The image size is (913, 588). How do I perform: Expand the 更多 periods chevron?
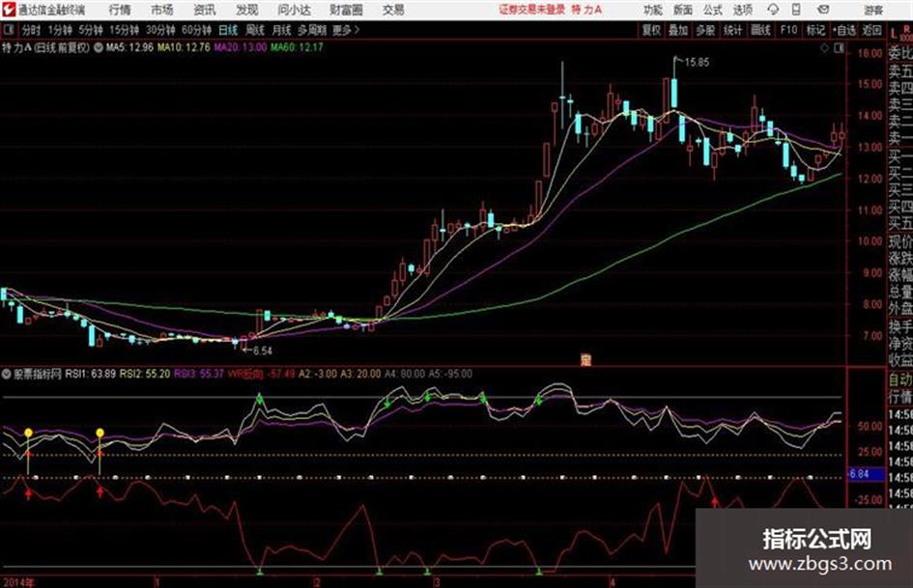347,30
